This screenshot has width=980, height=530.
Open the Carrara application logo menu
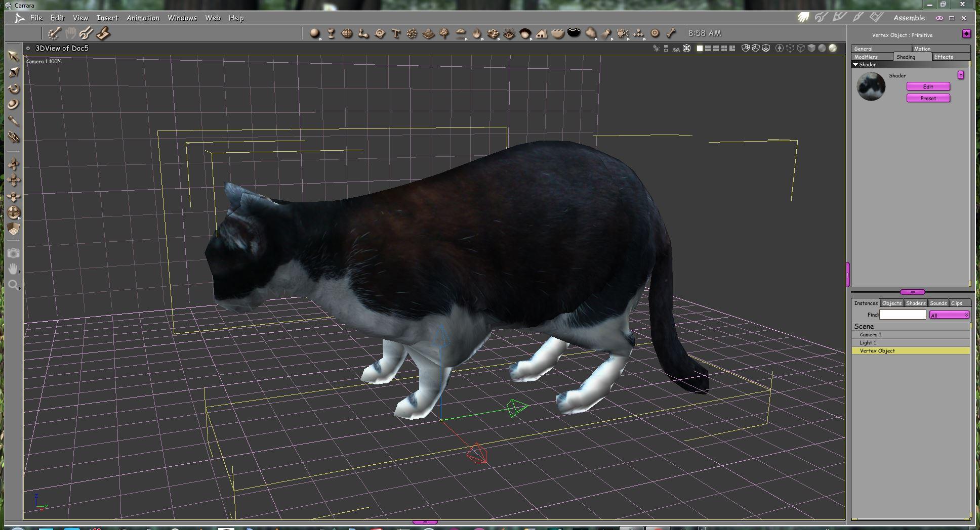(19, 18)
